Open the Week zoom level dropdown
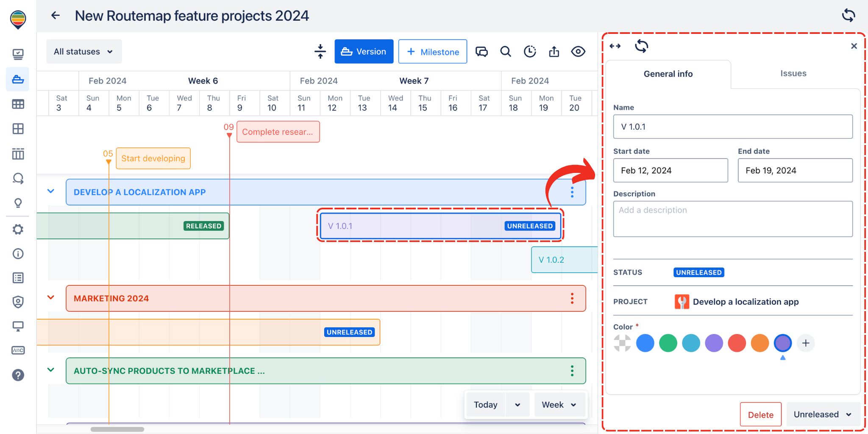The height and width of the screenshot is (434, 868). (559, 404)
